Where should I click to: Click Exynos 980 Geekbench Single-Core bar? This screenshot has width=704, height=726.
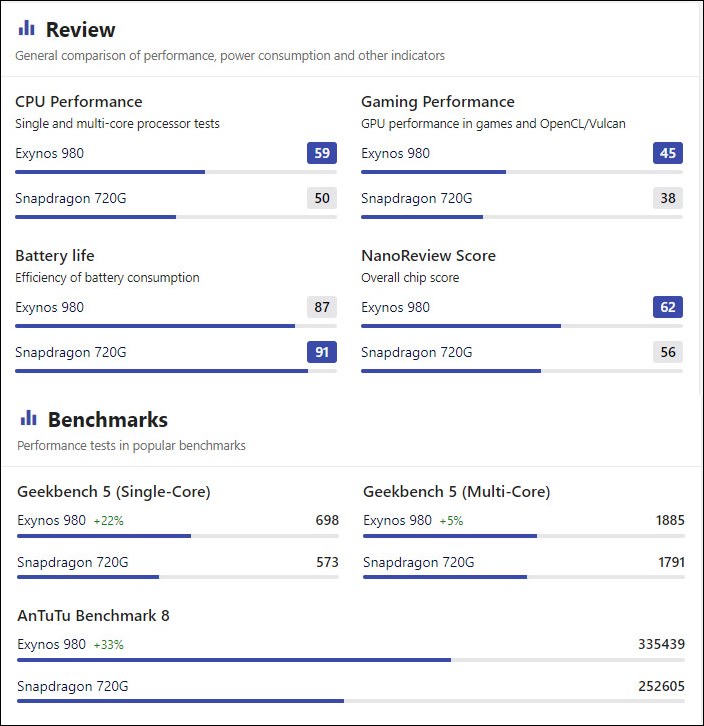[178, 536]
